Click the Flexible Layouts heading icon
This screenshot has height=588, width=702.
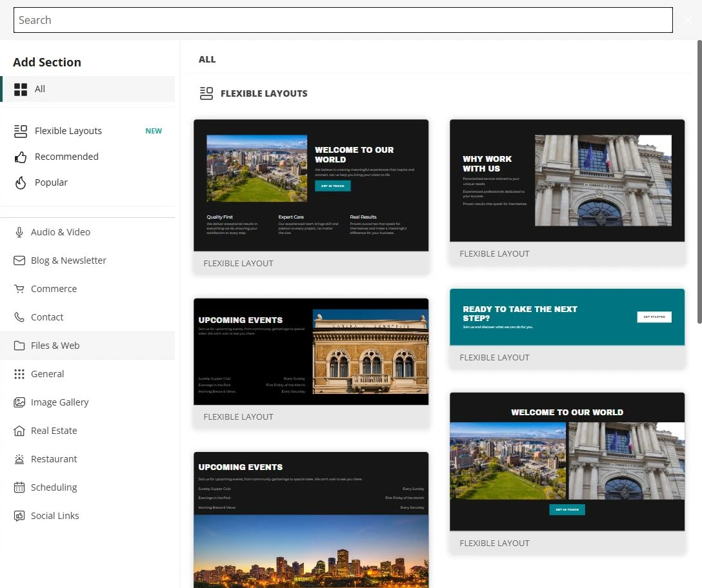pos(206,93)
